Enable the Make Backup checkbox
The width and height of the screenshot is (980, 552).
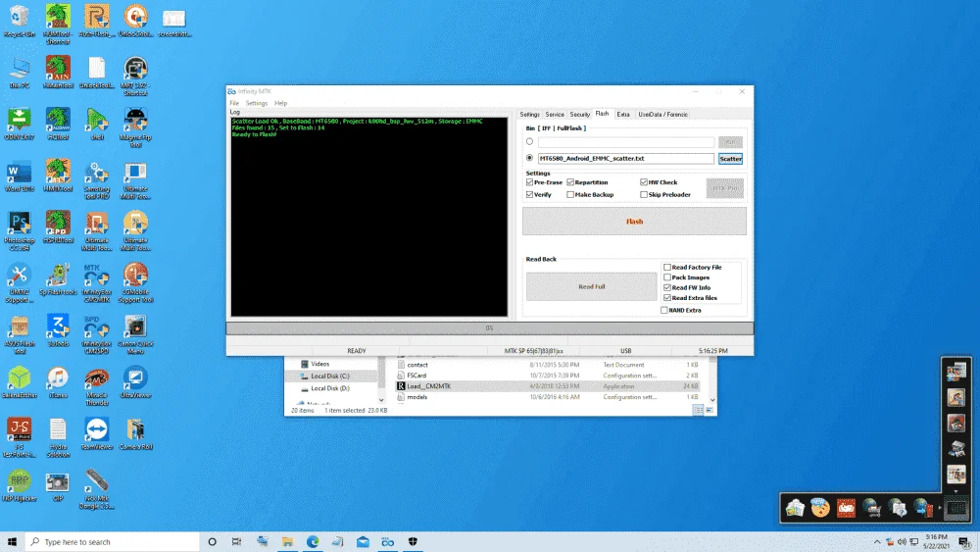click(570, 194)
